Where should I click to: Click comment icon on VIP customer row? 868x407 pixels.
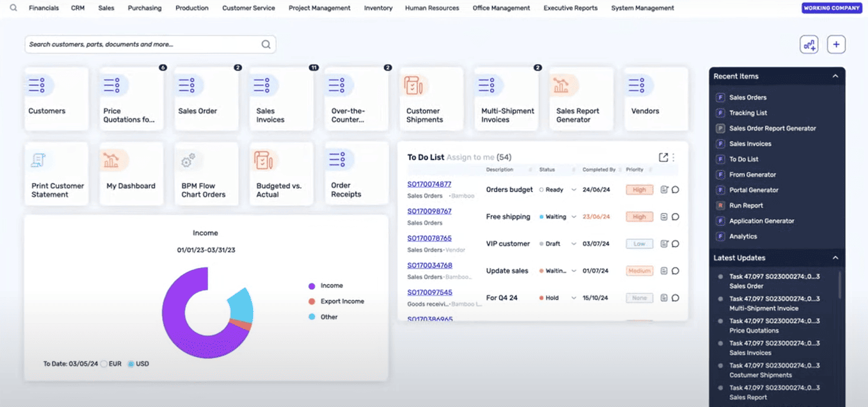tap(675, 244)
